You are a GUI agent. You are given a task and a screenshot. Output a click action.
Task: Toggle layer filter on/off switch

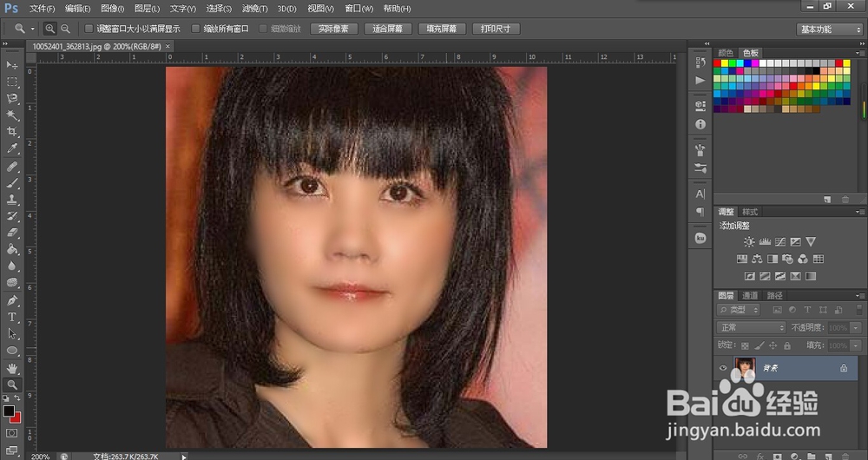click(859, 310)
